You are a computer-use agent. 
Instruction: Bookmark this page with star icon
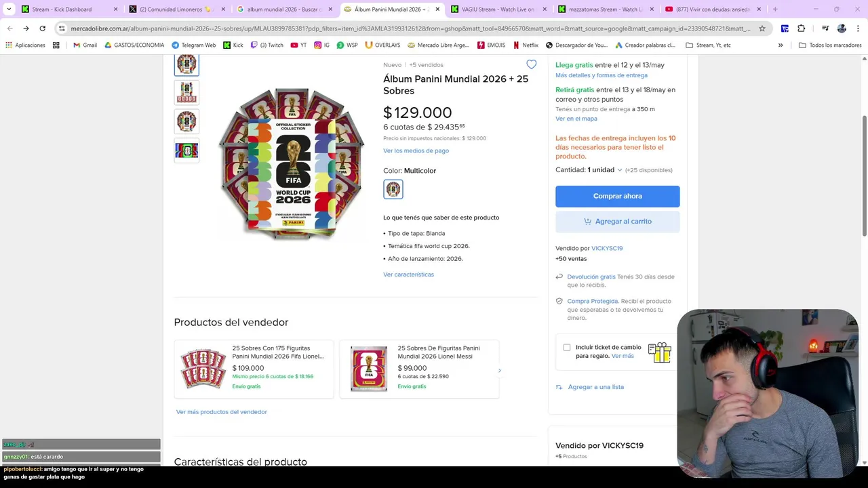pyautogui.click(x=762, y=28)
